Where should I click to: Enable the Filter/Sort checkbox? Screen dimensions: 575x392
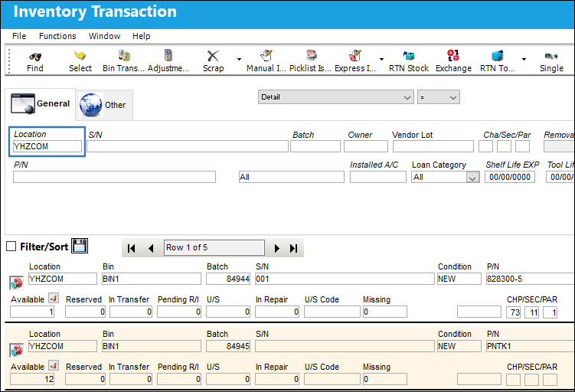[11, 247]
